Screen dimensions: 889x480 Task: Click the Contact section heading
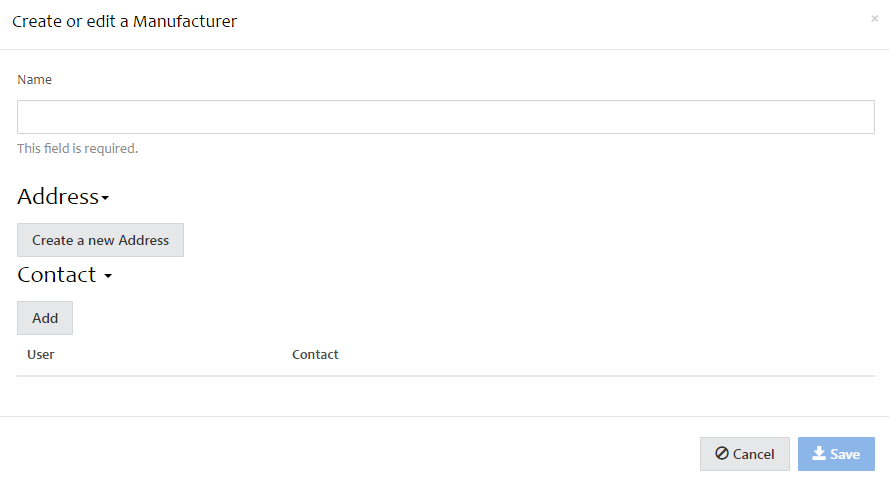coord(57,274)
